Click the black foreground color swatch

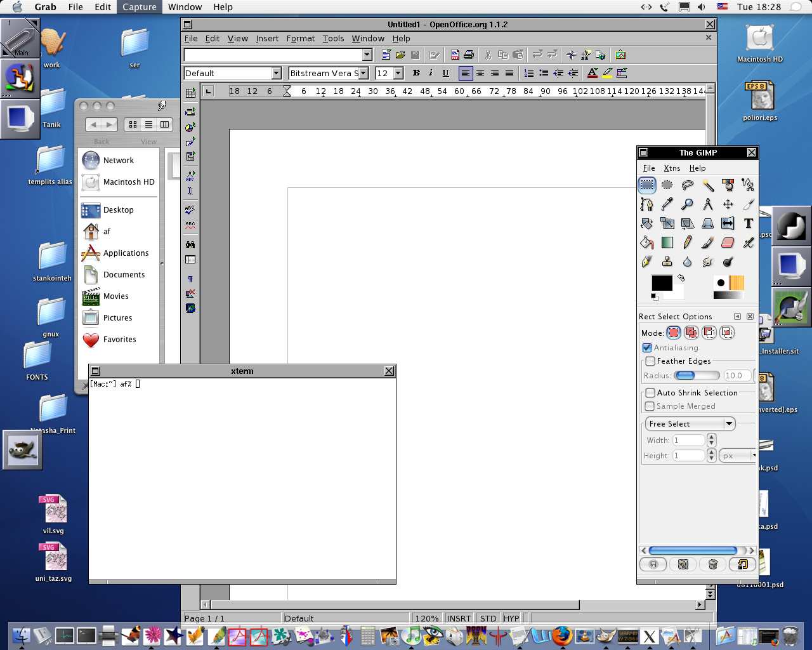point(662,283)
